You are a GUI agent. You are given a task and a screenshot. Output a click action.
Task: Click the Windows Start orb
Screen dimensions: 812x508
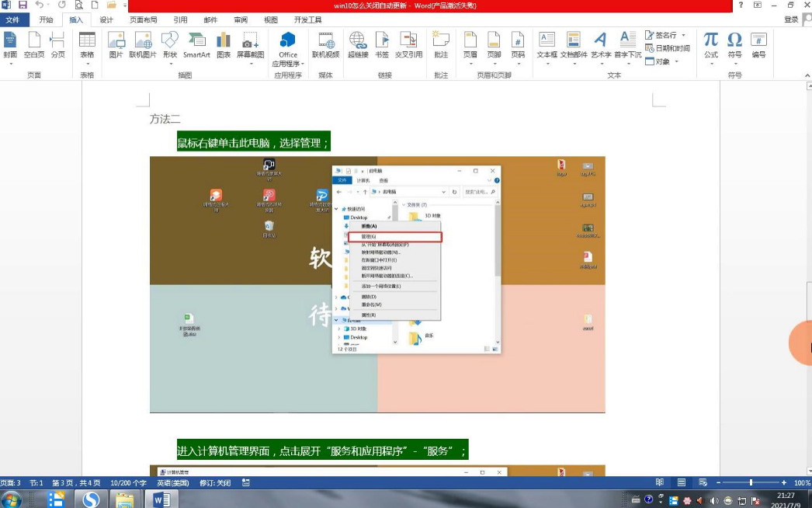click(12, 500)
